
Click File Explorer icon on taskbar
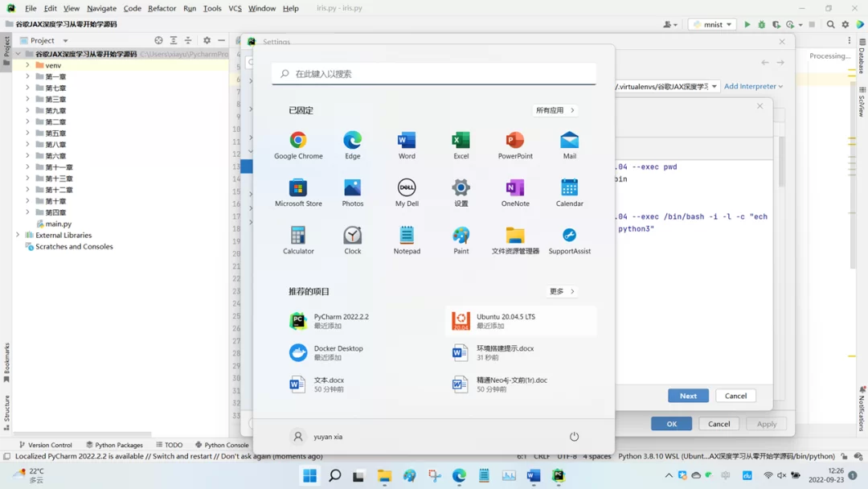pyautogui.click(x=384, y=475)
